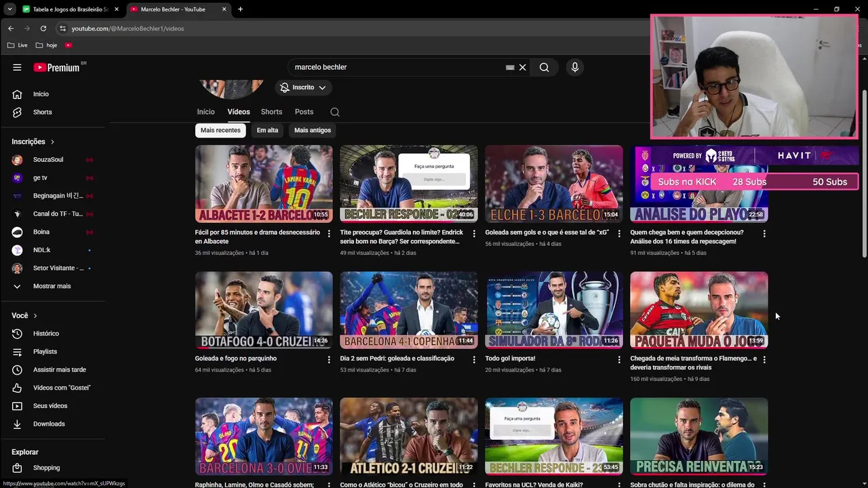Play Simulador da 8ª rodada thumbnail
868x488 pixels.
[x=554, y=310]
